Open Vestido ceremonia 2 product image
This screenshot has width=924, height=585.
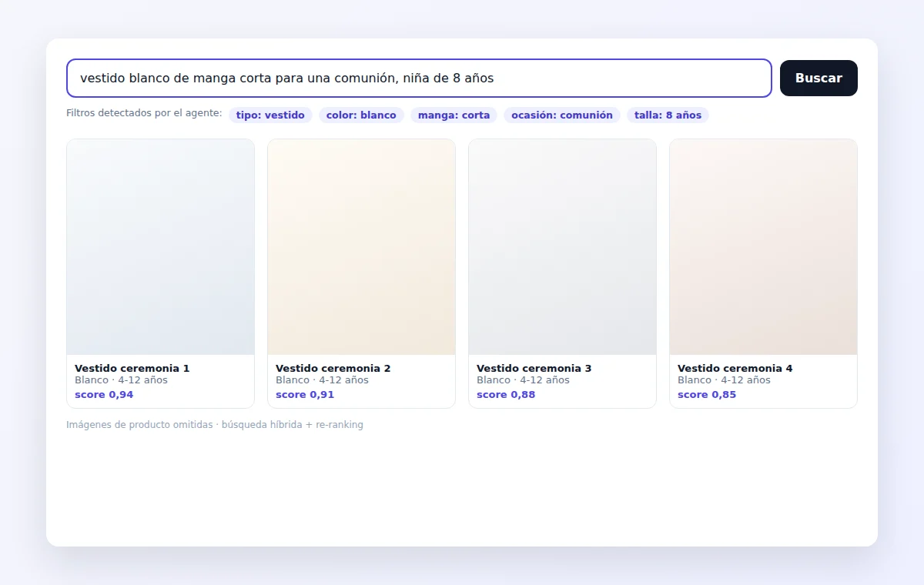point(361,247)
